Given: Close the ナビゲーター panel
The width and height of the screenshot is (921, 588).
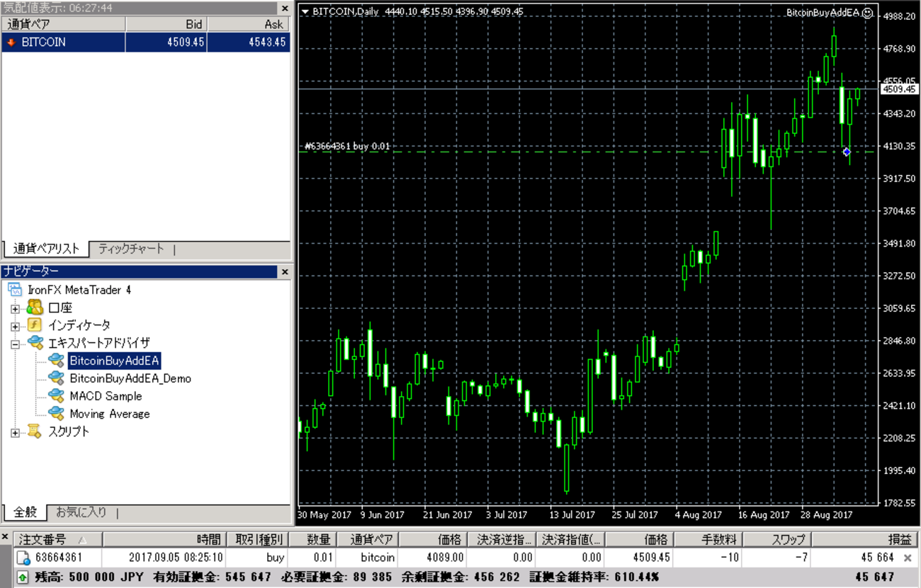Looking at the screenshot, I should click(x=285, y=271).
